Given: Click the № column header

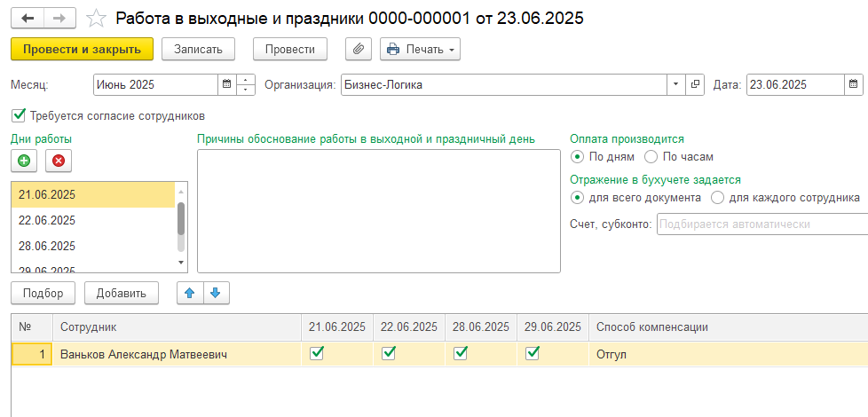Looking at the screenshot, I should point(32,327).
